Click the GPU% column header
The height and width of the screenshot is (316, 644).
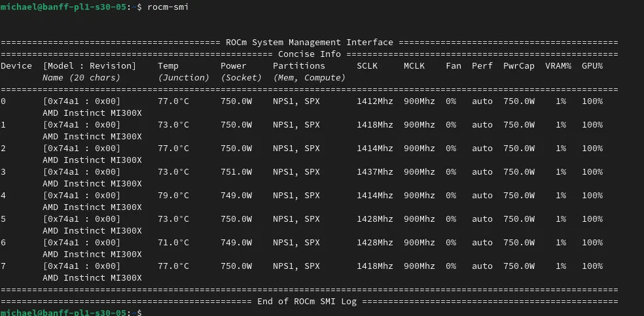click(592, 65)
